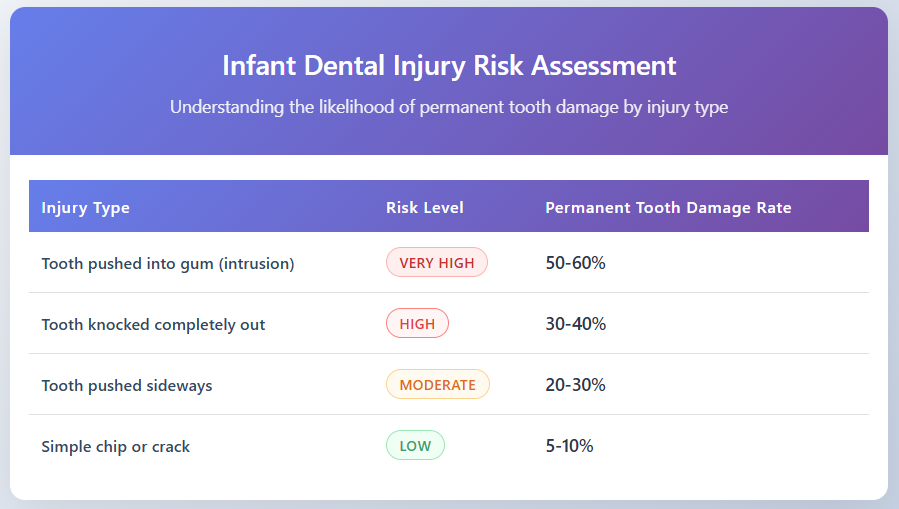This screenshot has width=899, height=509.
Task: Click the Injury Type column header
Action: pyautogui.click(x=86, y=208)
